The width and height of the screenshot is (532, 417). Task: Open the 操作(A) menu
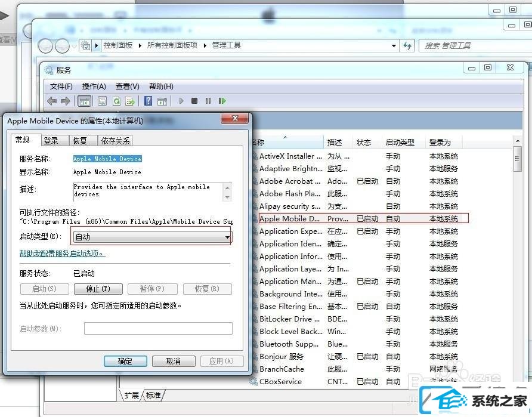[x=94, y=87]
